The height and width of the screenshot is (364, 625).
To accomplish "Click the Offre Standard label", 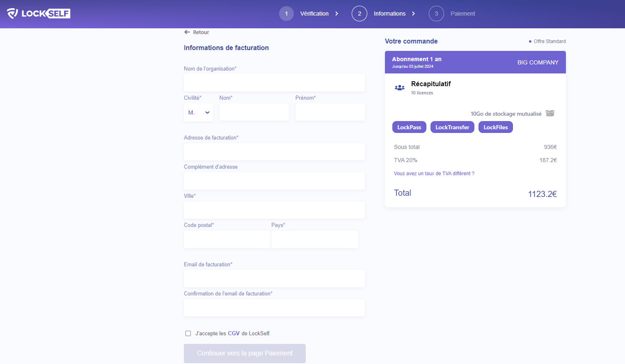I will pos(549,41).
